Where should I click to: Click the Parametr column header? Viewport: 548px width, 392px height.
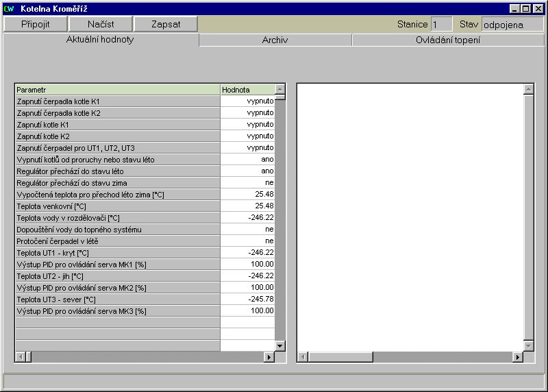click(117, 90)
